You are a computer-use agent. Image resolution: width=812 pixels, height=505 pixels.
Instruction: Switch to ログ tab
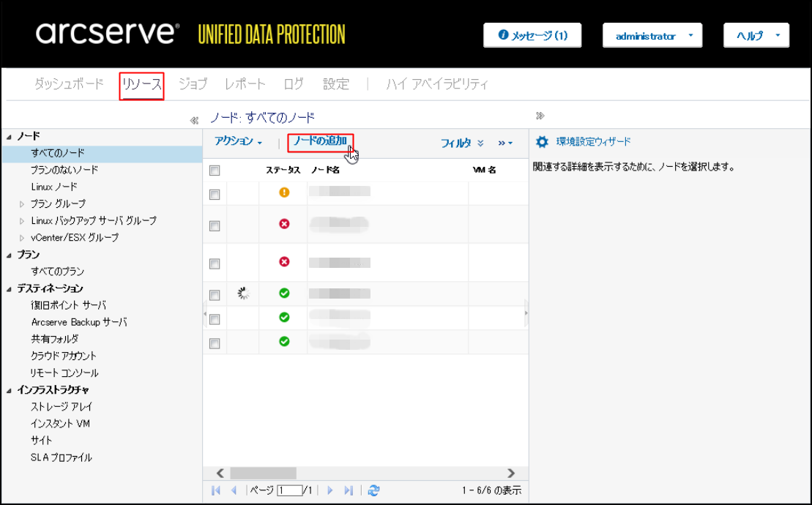[294, 84]
